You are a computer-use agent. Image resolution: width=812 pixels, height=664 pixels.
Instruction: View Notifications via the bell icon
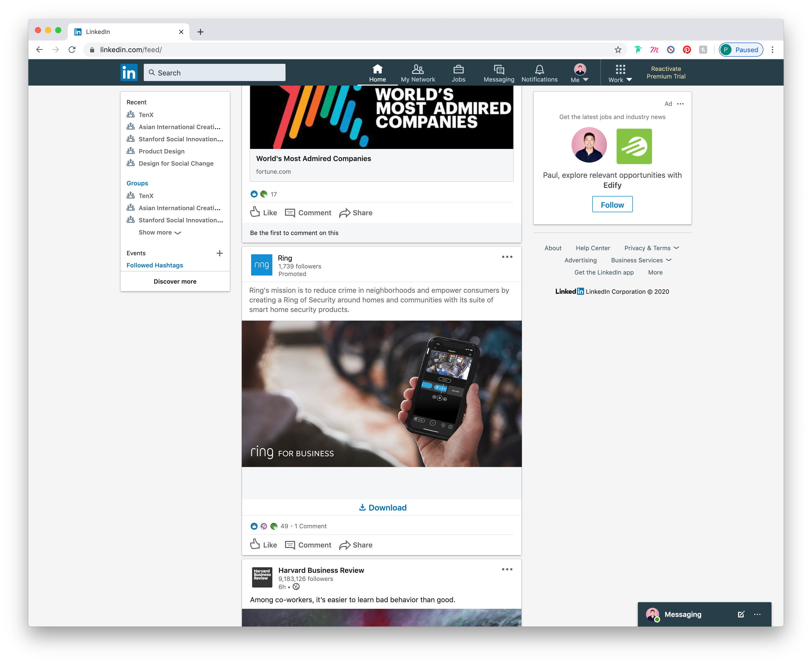click(539, 73)
